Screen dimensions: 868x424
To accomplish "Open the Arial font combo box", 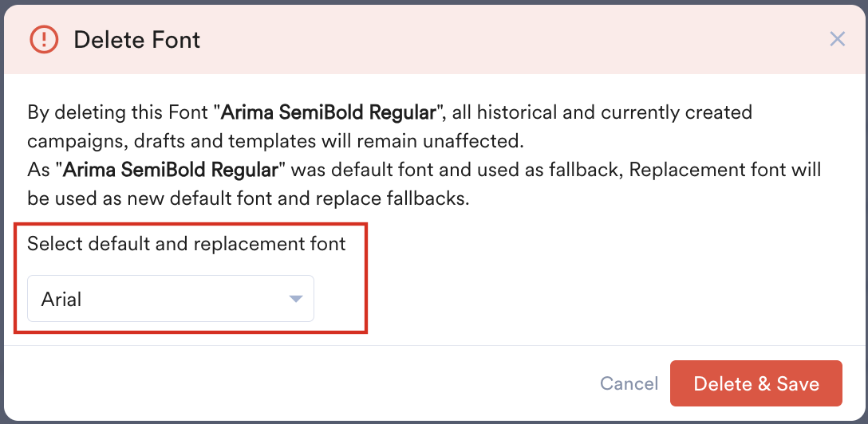I will [x=170, y=300].
